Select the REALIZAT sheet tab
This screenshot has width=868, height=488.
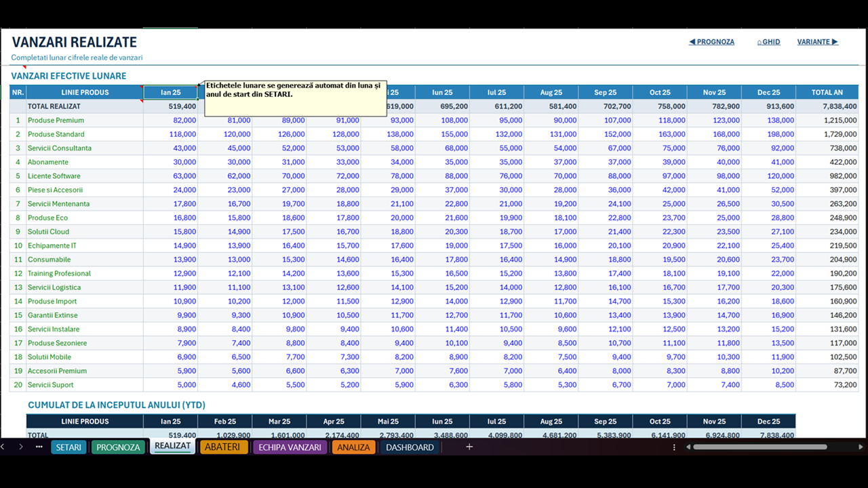[x=172, y=446]
